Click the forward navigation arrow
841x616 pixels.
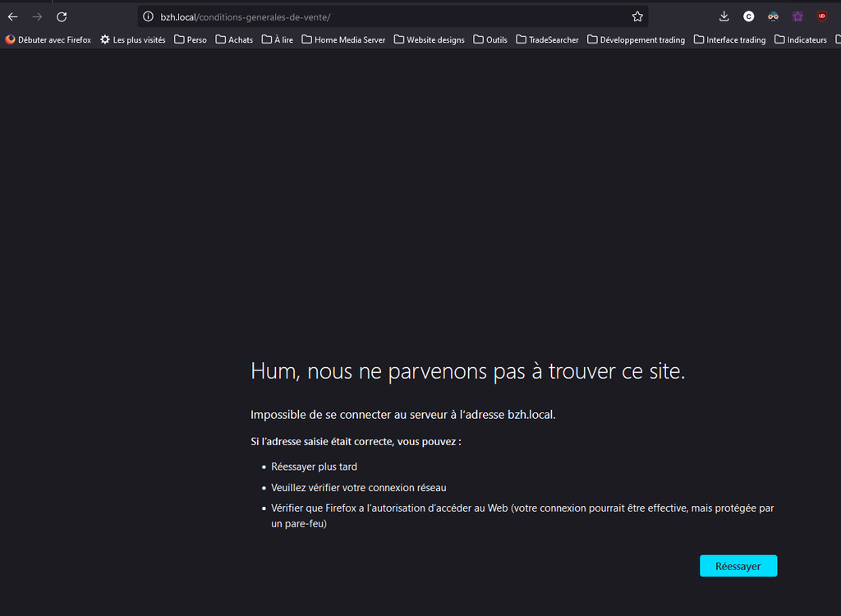coord(37,16)
